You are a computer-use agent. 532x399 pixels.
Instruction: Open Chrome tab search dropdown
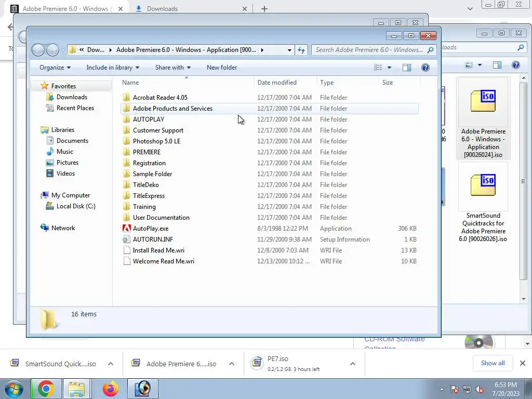point(470,9)
